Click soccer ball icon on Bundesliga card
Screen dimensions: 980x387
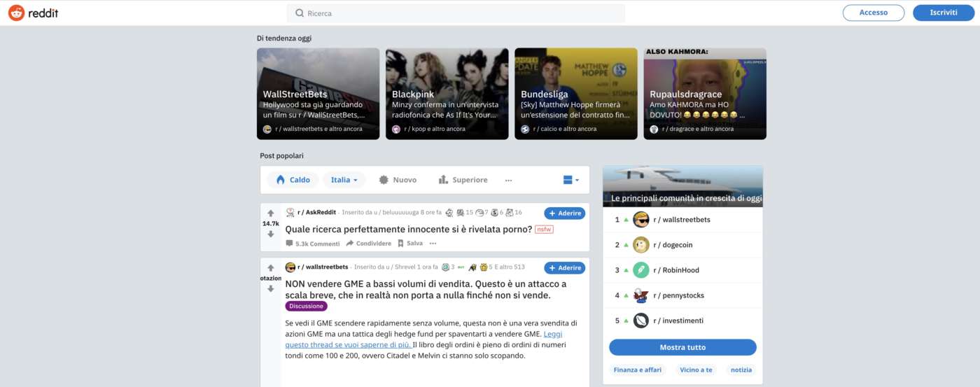525,129
